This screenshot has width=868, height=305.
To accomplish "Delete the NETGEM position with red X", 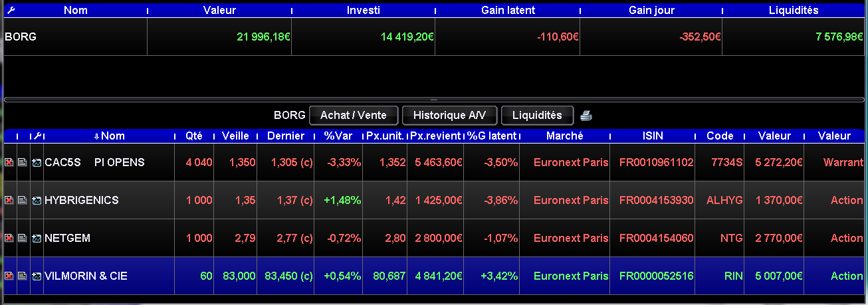I will (x=9, y=239).
